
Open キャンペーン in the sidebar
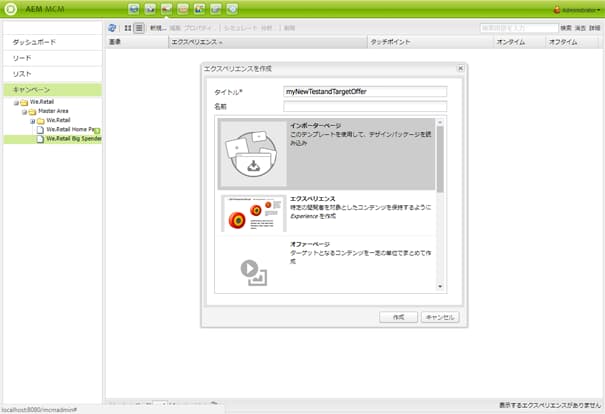(x=53, y=90)
